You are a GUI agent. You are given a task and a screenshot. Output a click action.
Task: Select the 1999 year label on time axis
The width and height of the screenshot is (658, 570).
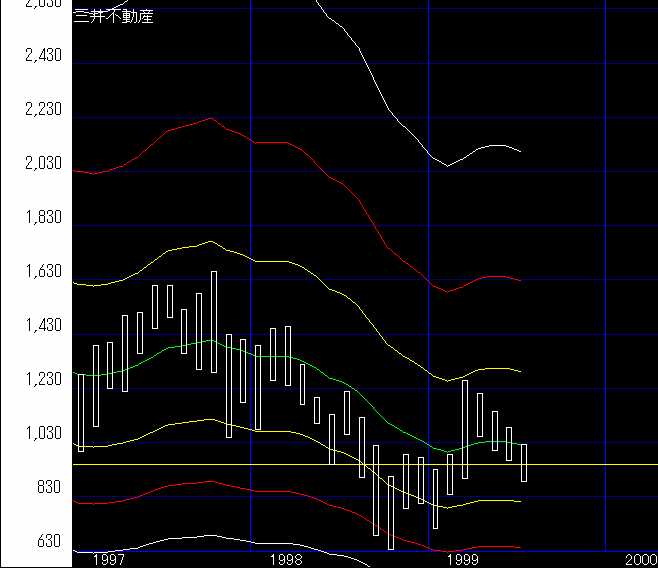463,559
